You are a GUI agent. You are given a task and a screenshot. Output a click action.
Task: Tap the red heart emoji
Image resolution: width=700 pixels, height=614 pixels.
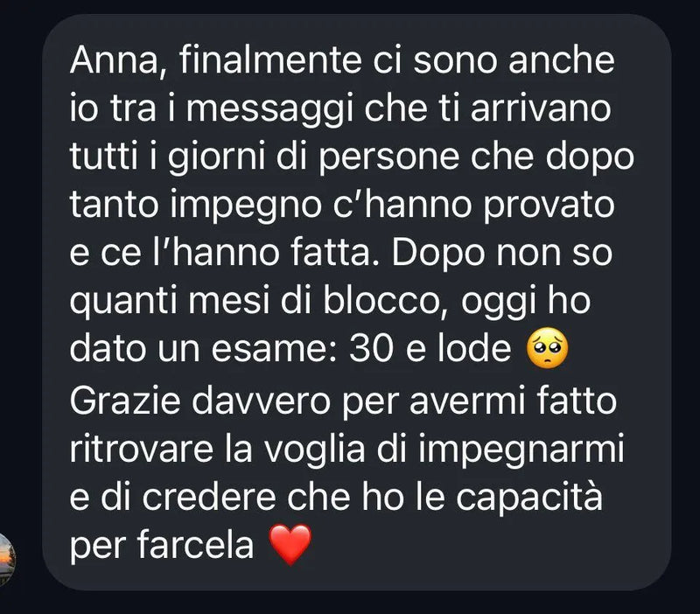coord(290,544)
